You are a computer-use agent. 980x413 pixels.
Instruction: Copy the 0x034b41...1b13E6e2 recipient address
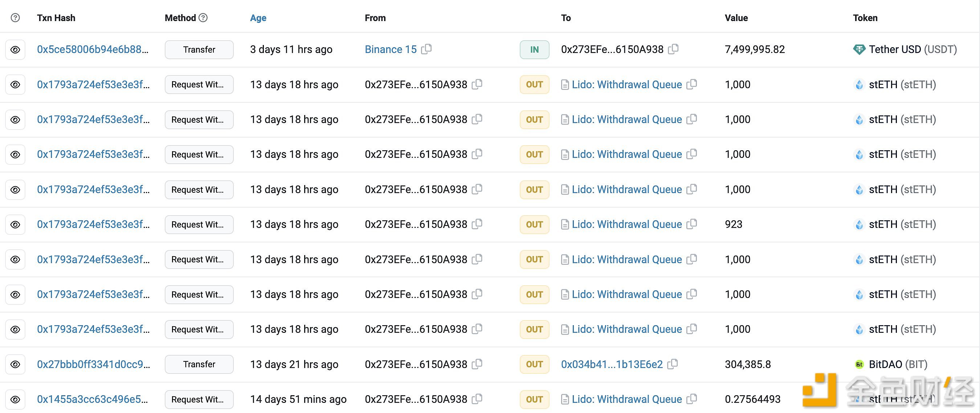673,364
